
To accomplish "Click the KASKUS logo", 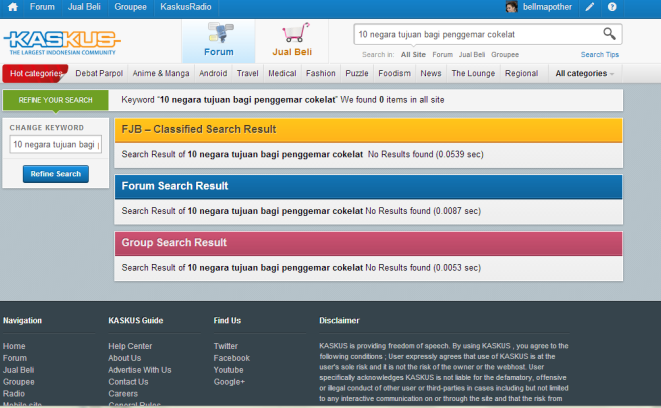I will click(62, 43).
